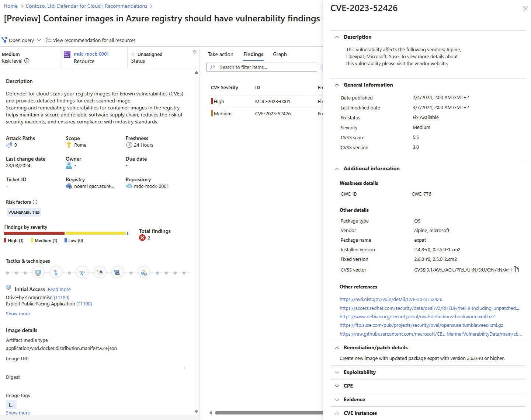The width and height of the screenshot is (531, 420).
Task: Expand the CPE section
Action: click(x=348, y=386)
